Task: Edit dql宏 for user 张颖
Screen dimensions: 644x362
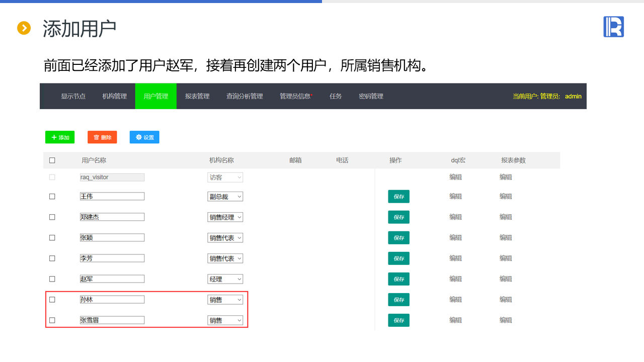Action: tap(456, 237)
